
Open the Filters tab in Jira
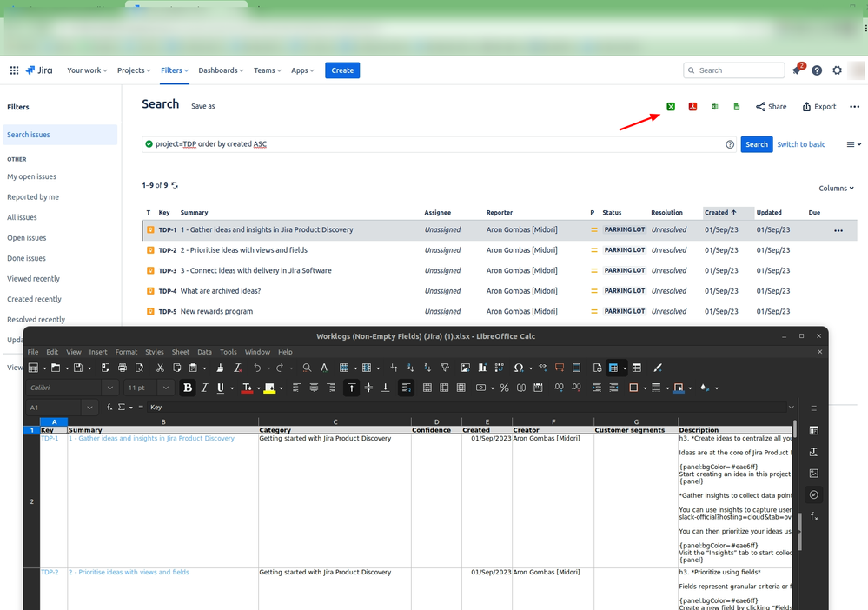[175, 70]
